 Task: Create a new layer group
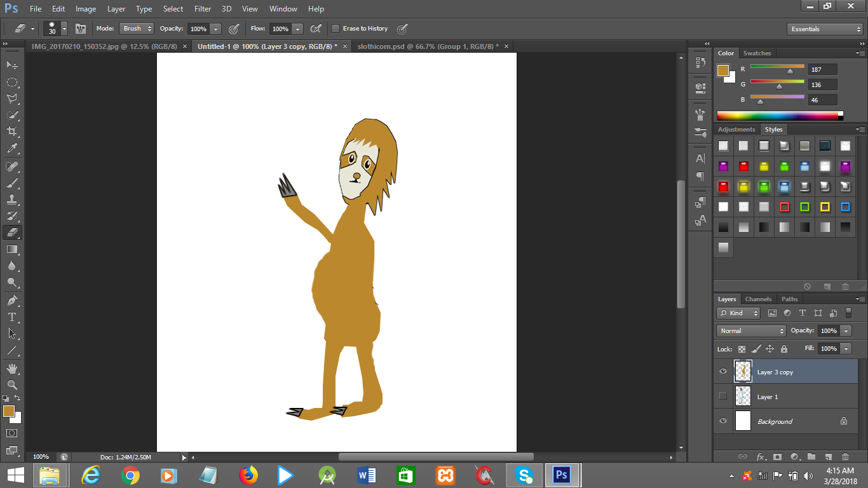pos(811,457)
